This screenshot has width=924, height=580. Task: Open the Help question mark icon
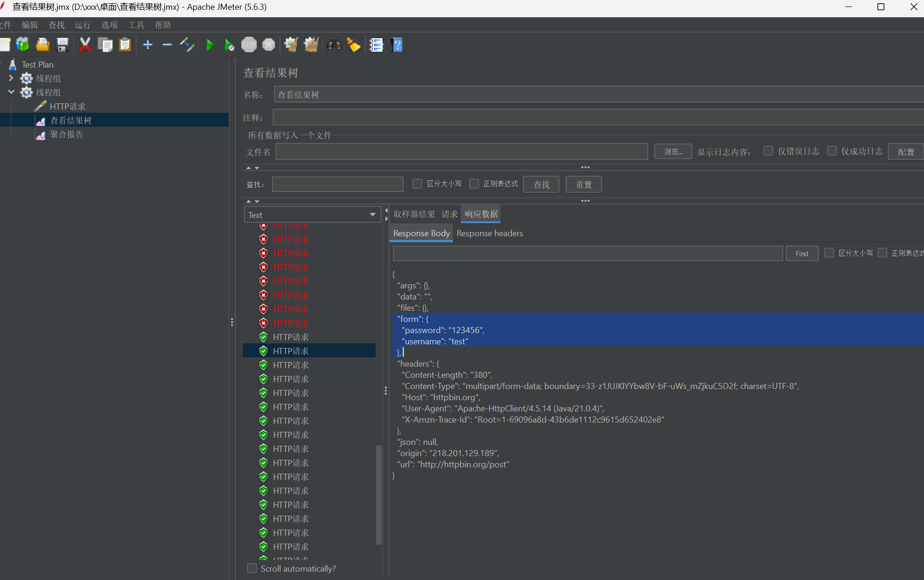pyautogui.click(x=397, y=45)
